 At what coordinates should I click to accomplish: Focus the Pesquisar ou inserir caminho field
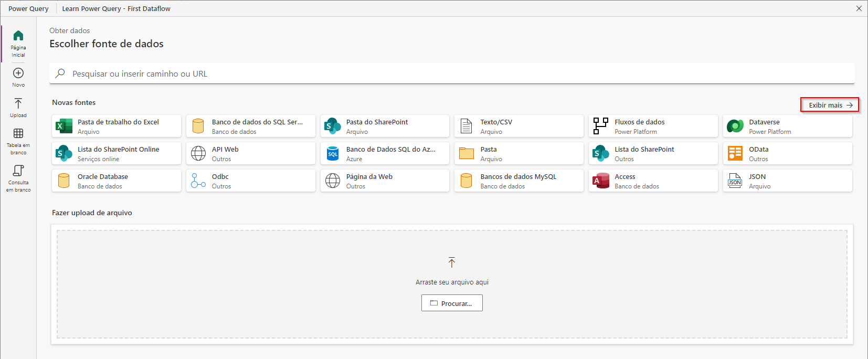pos(452,73)
